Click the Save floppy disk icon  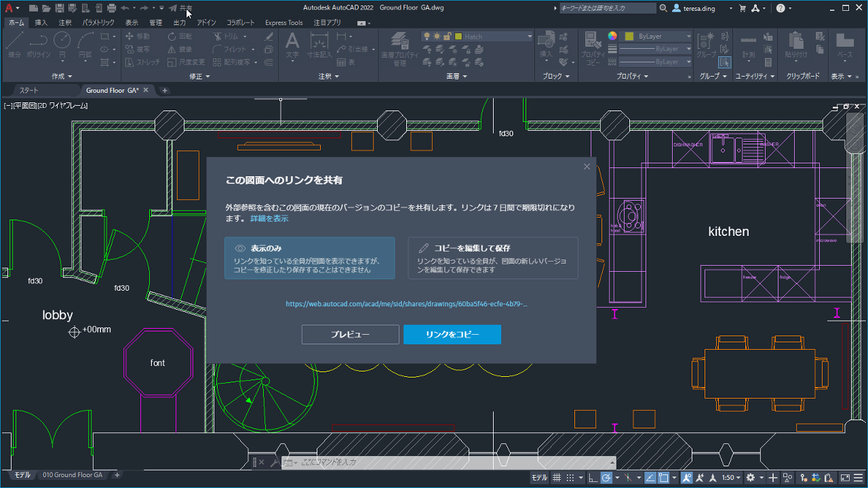60,8
